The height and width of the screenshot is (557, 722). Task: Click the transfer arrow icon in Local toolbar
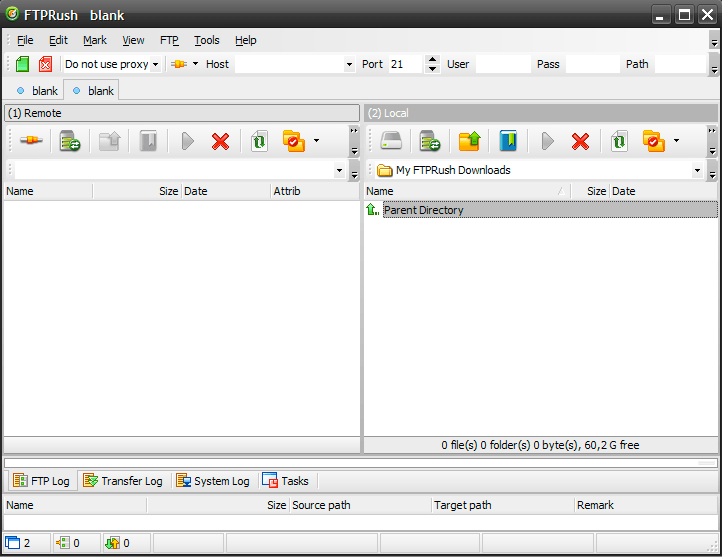(x=547, y=141)
